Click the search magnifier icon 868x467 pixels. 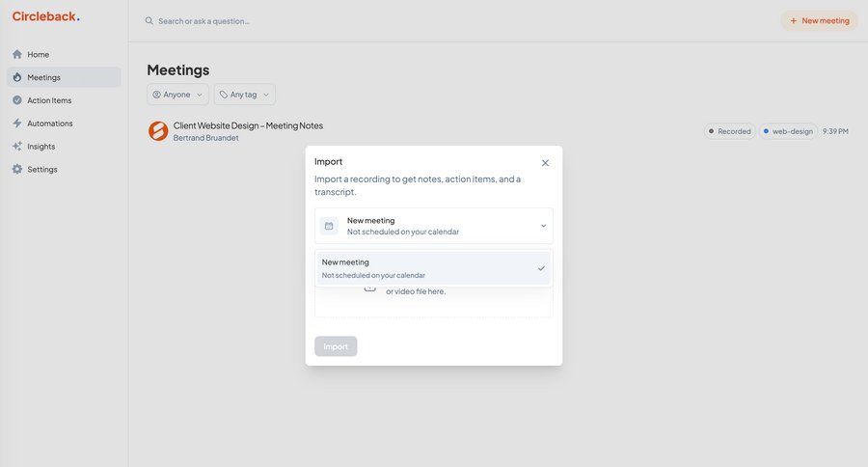[149, 21]
